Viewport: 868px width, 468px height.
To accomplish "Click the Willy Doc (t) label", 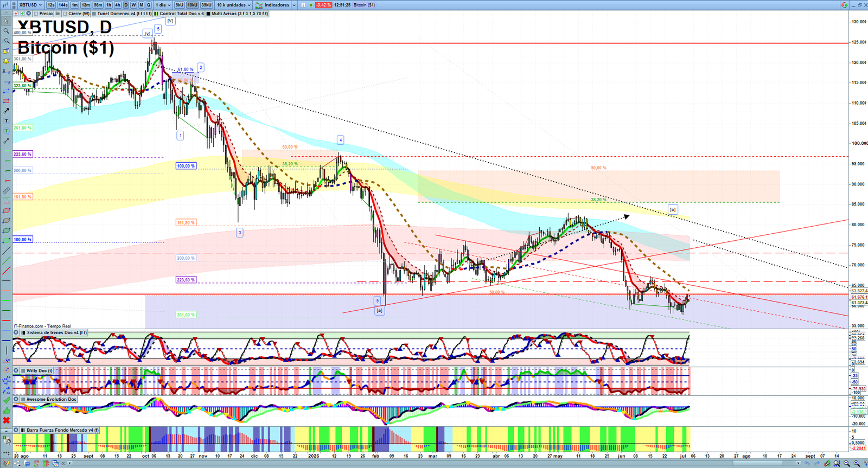I will coord(40,370).
